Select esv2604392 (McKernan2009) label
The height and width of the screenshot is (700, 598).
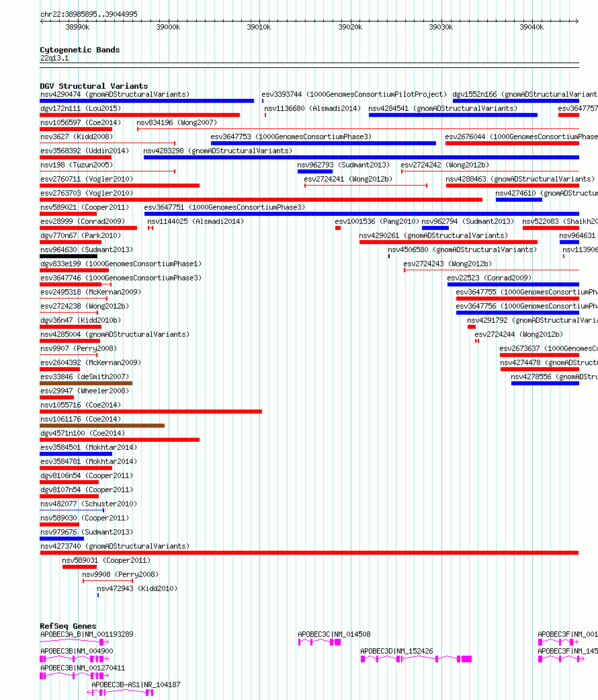tap(91, 363)
